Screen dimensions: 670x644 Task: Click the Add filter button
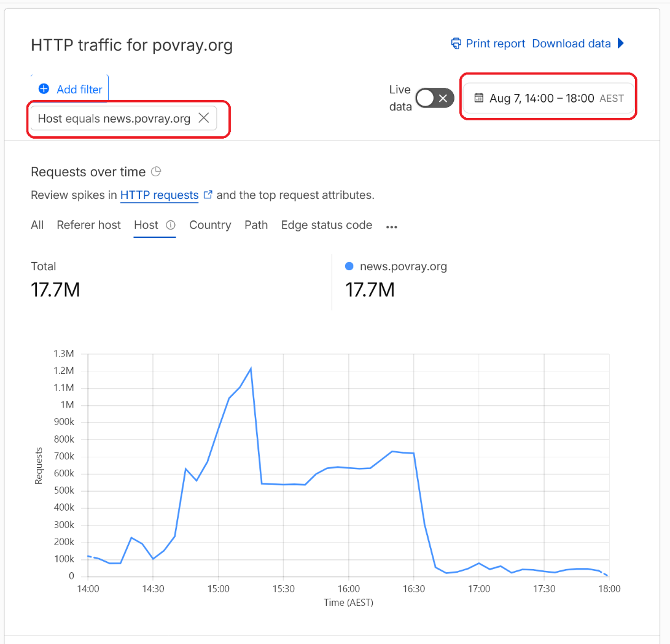[70, 89]
